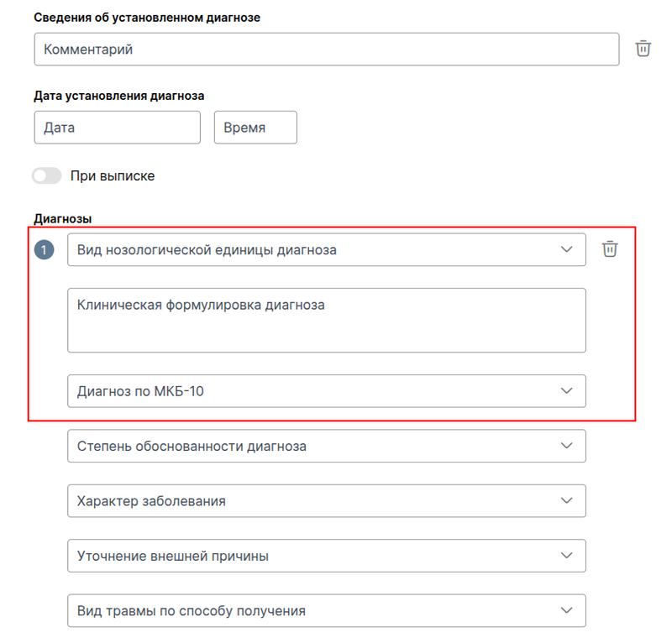Focus the Дата input field
This screenshot has height=643, width=672.
(118, 128)
